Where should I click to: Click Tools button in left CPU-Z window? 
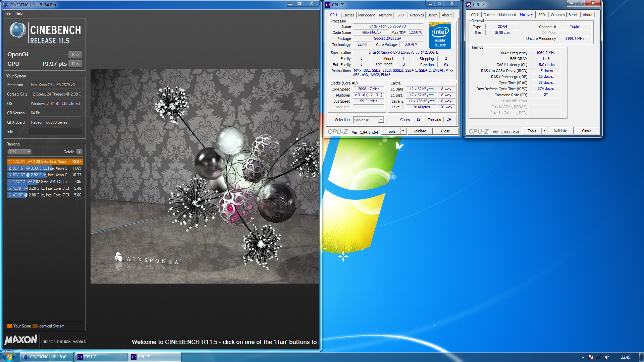click(391, 131)
